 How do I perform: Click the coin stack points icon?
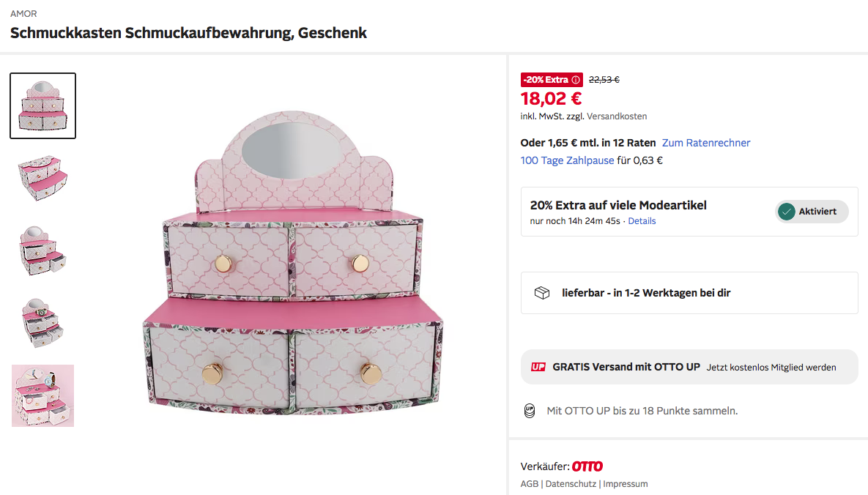click(x=530, y=411)
